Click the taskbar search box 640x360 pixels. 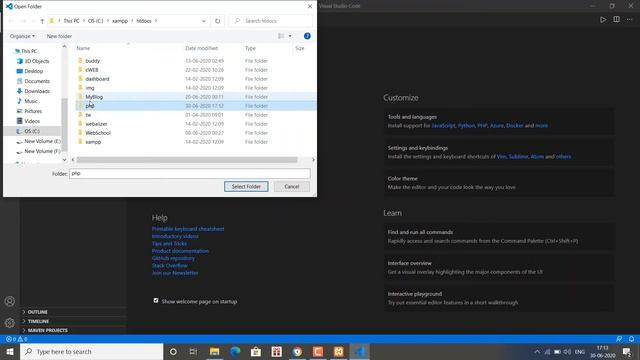click(91, 352)
